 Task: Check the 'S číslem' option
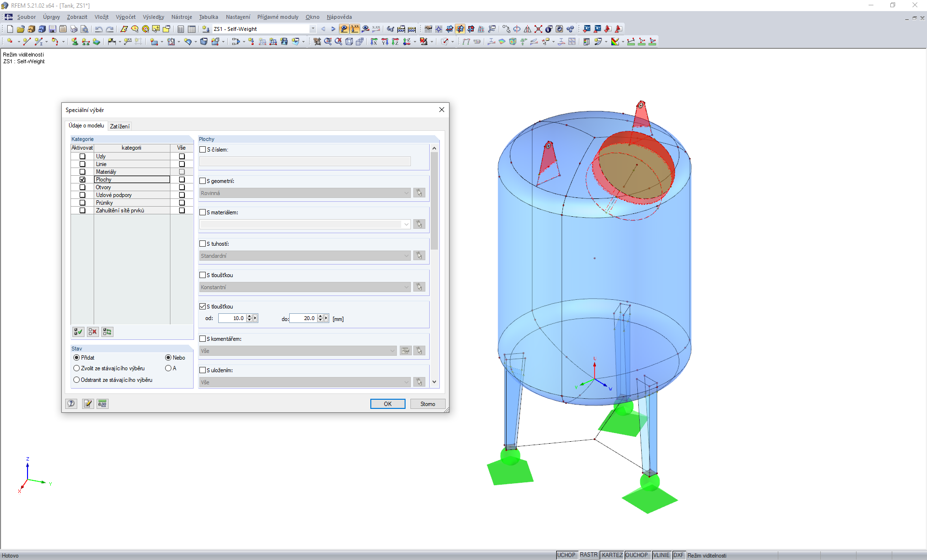pos(203,150)
